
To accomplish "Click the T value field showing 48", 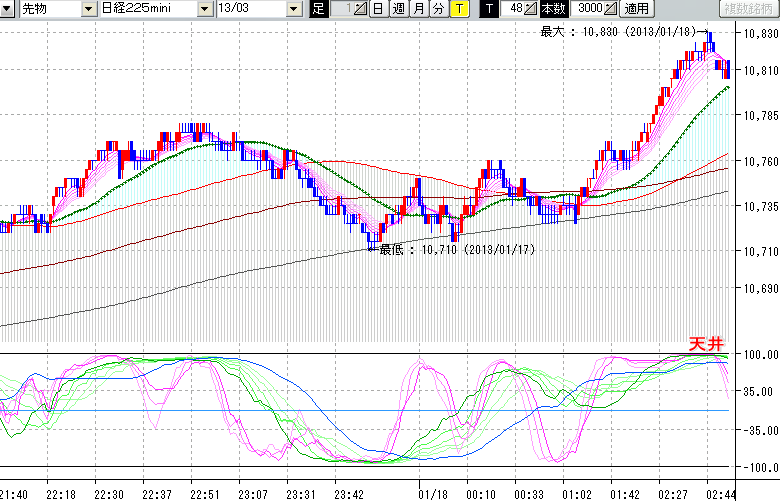I will click(x=514, y=9).
